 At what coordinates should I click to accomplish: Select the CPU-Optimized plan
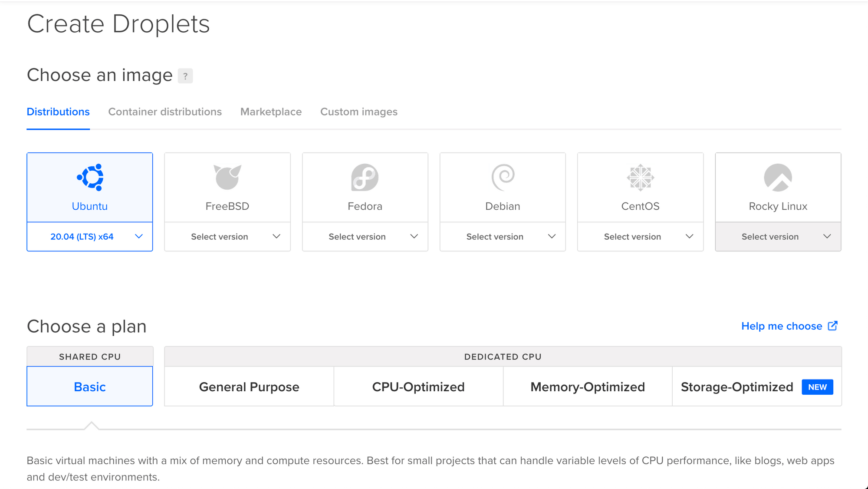coord(418,387)
